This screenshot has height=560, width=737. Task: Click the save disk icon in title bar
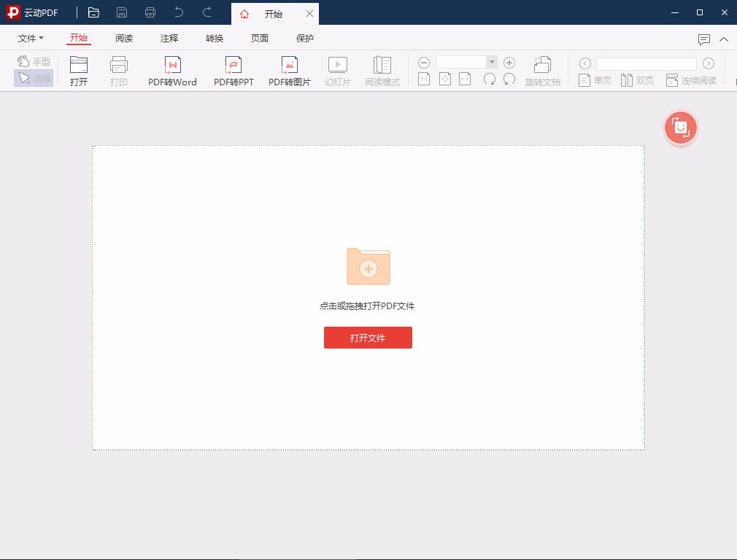pos(122,12)
